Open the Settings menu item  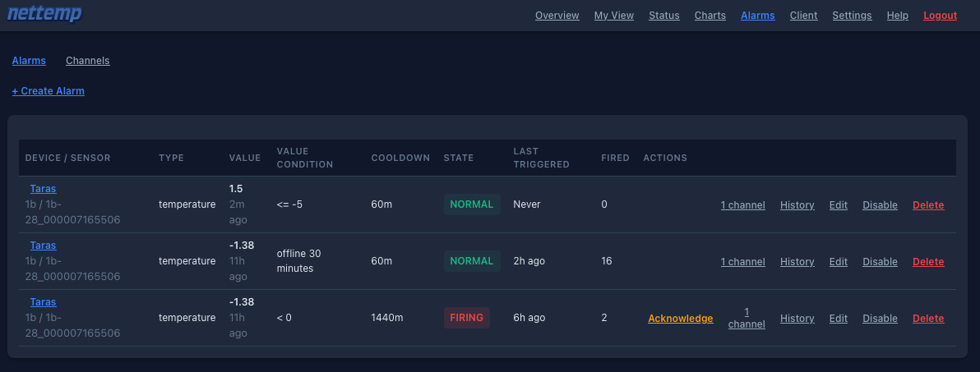(x=851, y=16)
